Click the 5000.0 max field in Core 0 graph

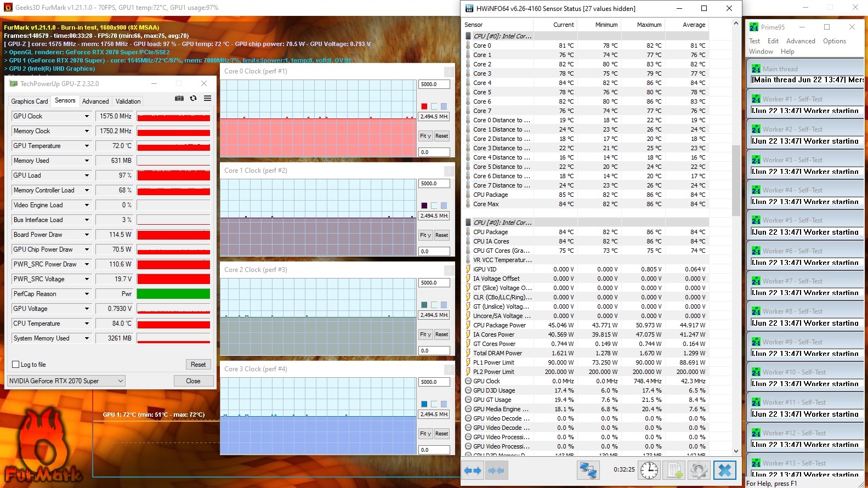[x=434, y=84]
